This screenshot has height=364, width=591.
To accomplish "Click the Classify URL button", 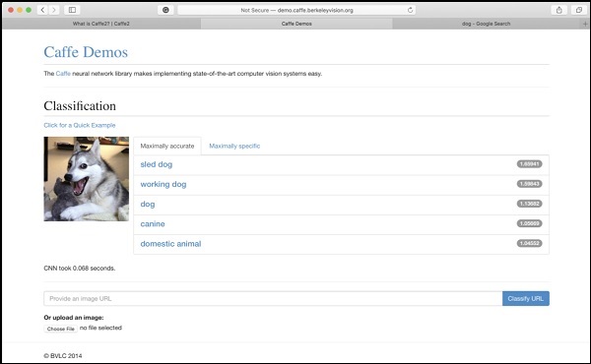I will (525, 298).
